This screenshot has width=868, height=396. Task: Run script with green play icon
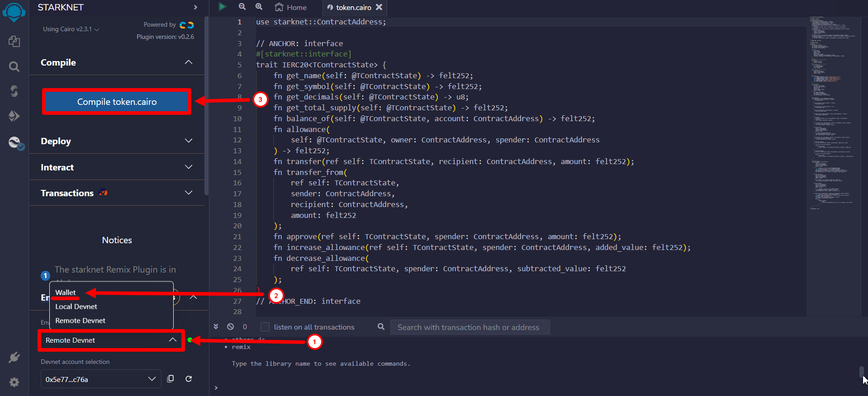pyautogui.click(x=222, y=7)
